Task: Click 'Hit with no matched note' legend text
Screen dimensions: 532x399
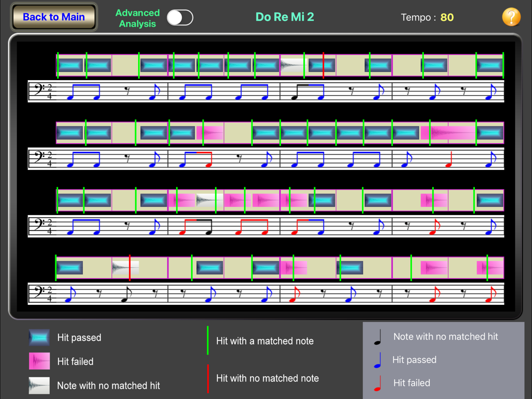Action: (x=268, y=378)
